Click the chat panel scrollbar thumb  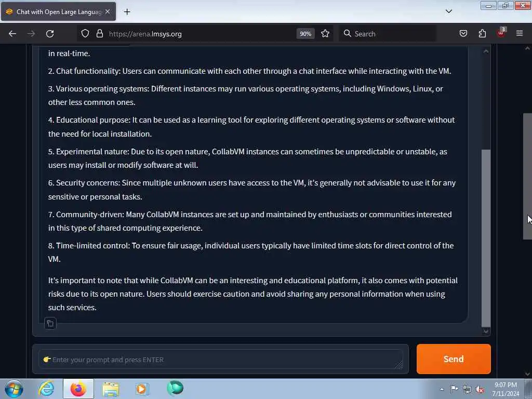486,237
